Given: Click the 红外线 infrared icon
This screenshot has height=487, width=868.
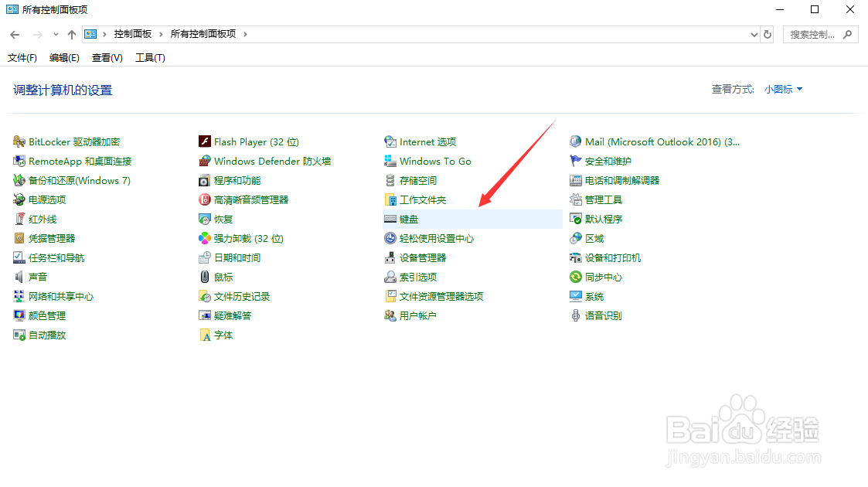Looking at the screenshot, I should pyautogui.click(x=19, y=220).
